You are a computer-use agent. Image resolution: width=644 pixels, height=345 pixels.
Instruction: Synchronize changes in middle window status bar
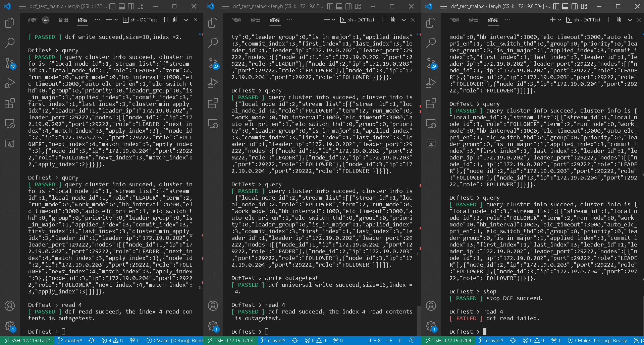[295, 340]
